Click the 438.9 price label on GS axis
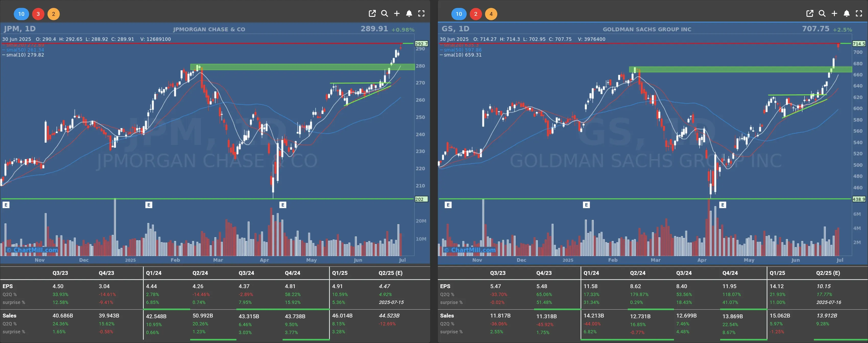868x343 pixels. [x=859, y=199]
